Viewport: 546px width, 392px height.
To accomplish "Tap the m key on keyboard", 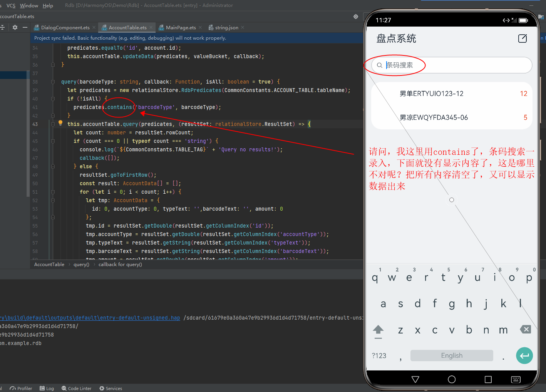I will (503, 330).
